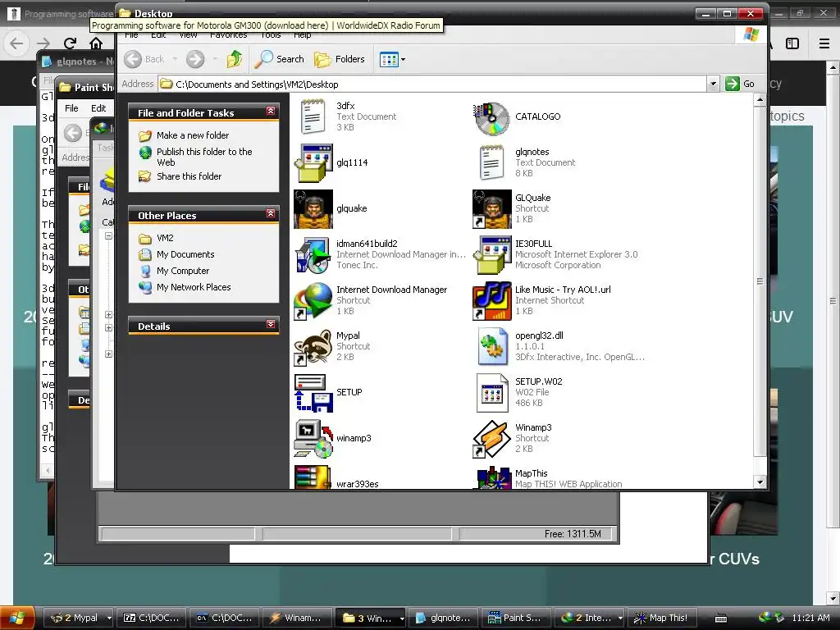The image size is (840, 630).
Task: Collapse the File and Folder Tasks panel
Action: [x=271, y=111]
